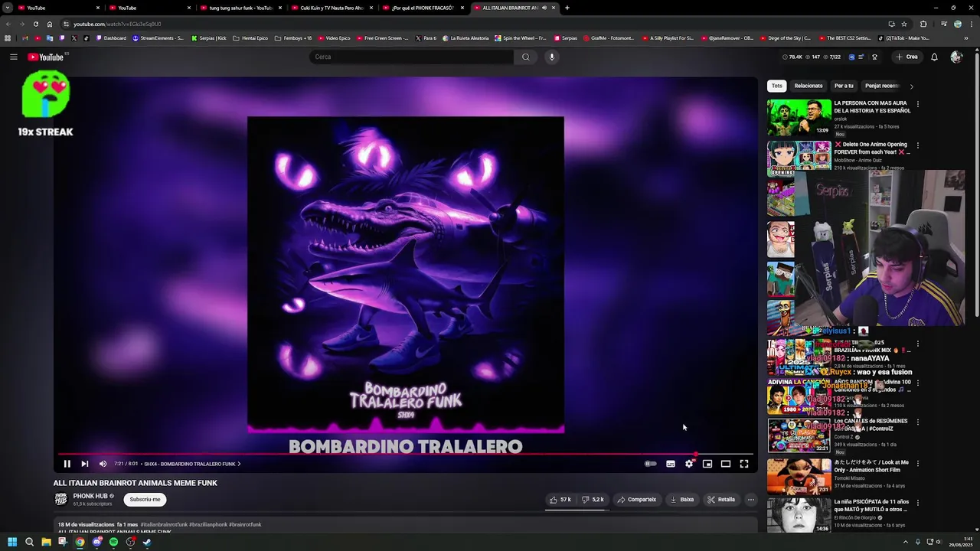
Task: Click the Retalla clip button
Action: tap(721, 500)
